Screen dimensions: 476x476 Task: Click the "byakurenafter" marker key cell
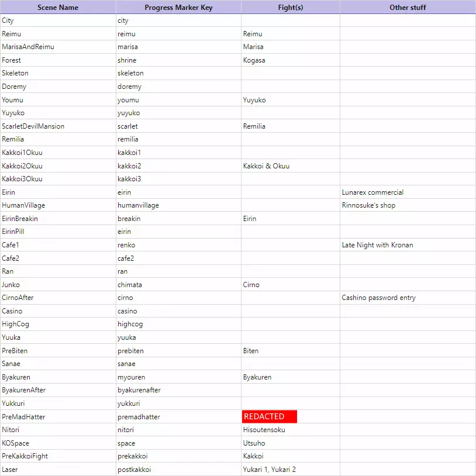click(139, 390)
